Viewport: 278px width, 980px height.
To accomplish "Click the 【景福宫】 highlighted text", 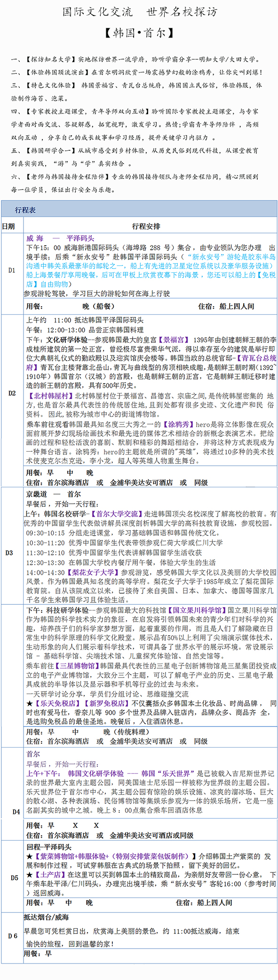I will 174,340.
